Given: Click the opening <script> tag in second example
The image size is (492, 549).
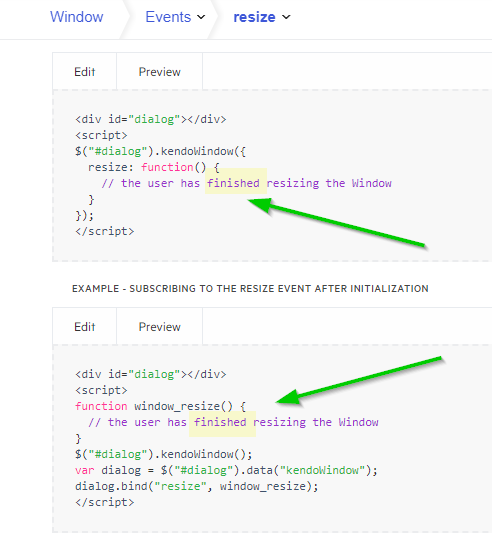Looking at the screenshot, I should click(x=101, y=390).
